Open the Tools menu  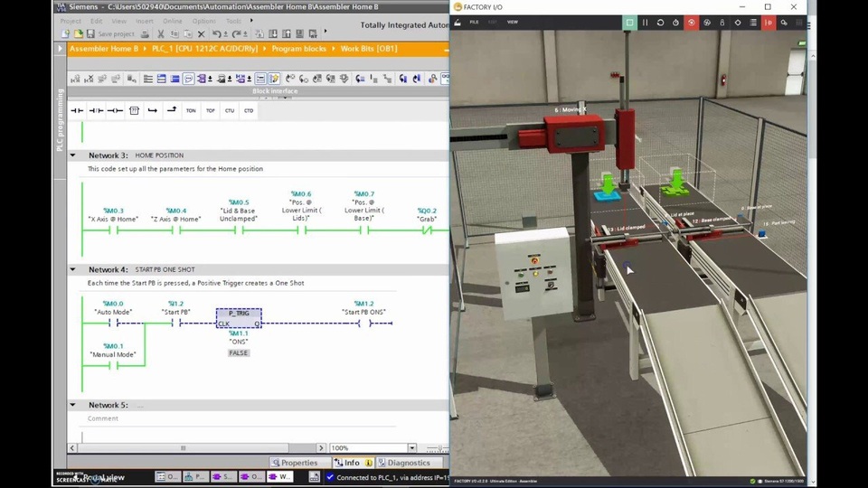(233, 21)
